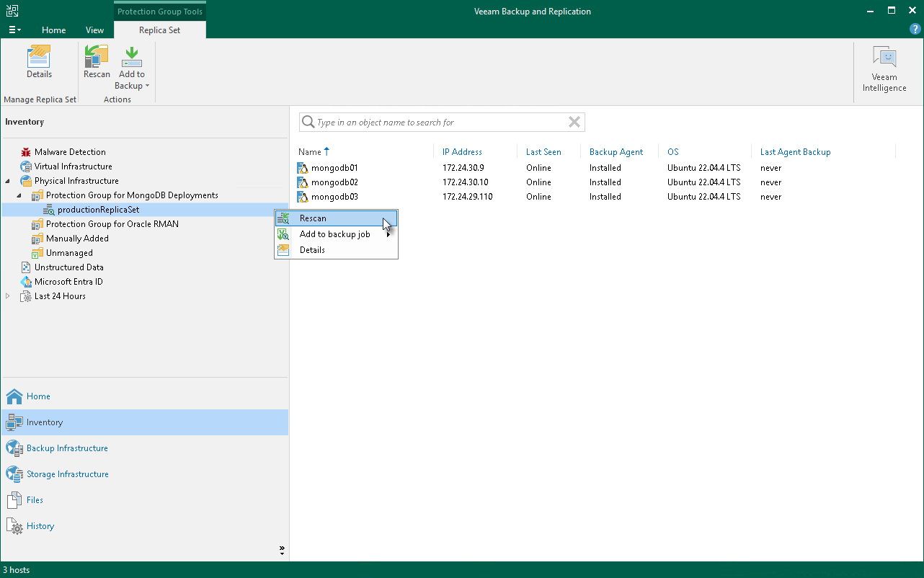Open Veeam Intelligence panel

[x=884, y=69]
